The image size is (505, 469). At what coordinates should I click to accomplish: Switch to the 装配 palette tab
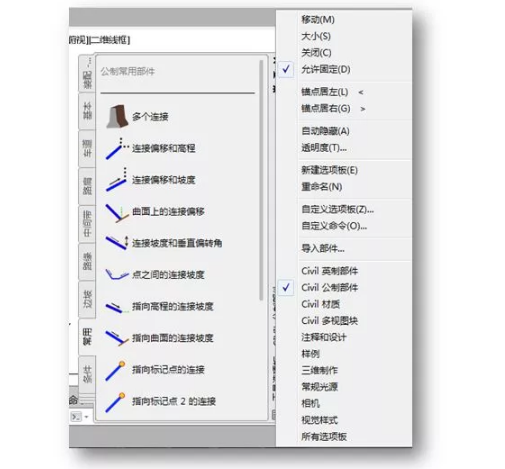coord(87,74)
